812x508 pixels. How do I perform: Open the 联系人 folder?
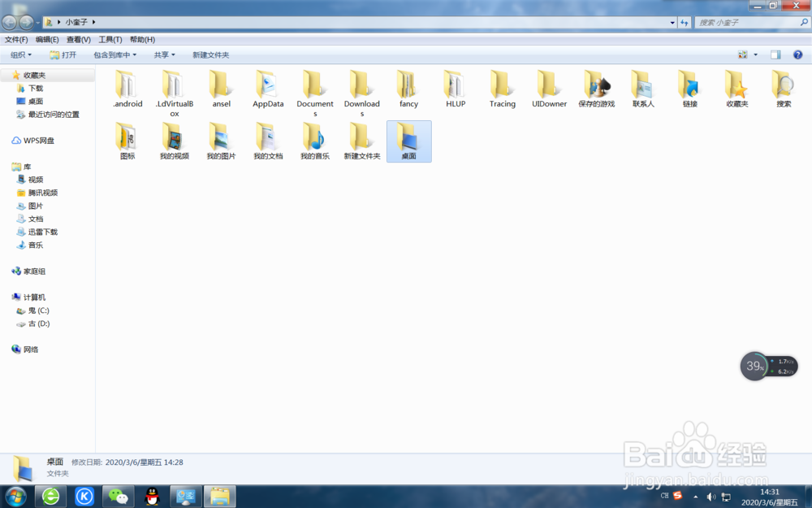[x=643, y=89]
